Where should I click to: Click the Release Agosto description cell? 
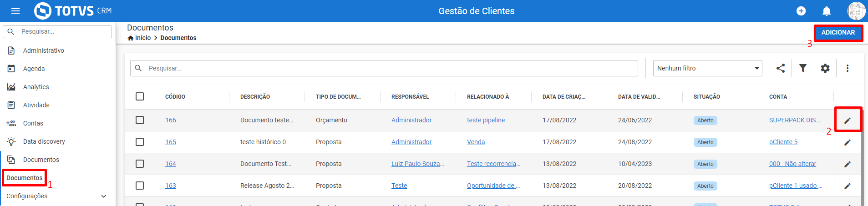pos(267,186)
